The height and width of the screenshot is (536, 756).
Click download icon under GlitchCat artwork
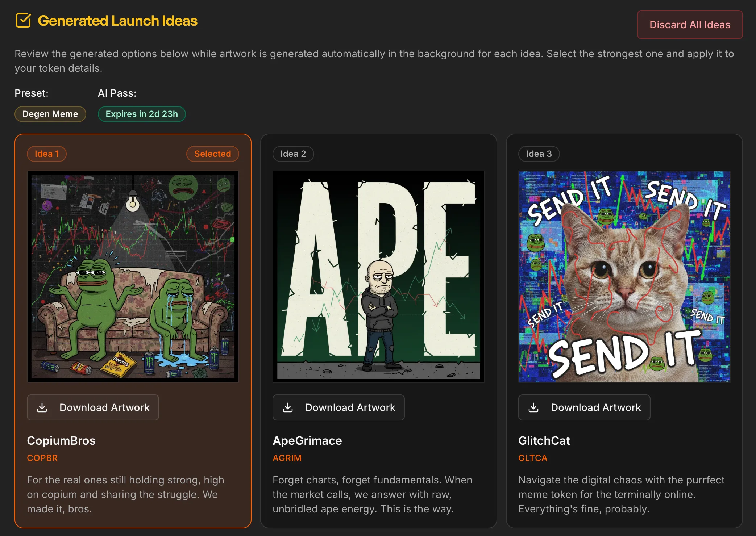click(533, 407)
